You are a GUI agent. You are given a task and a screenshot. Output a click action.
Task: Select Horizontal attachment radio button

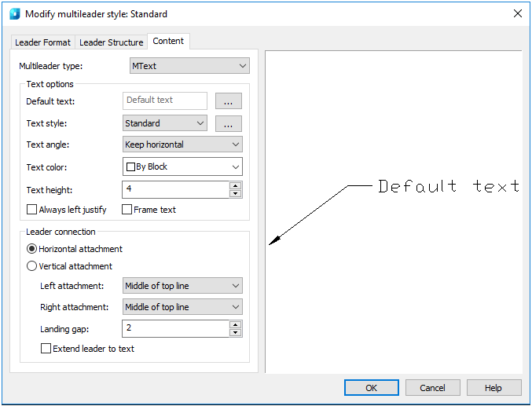coord(31,249)
